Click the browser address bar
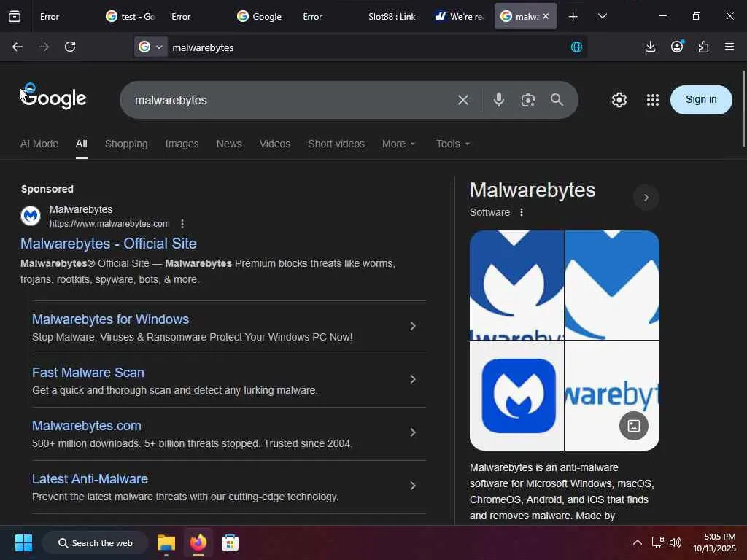Viewport: 747px width, 560px height. (367, 47)
